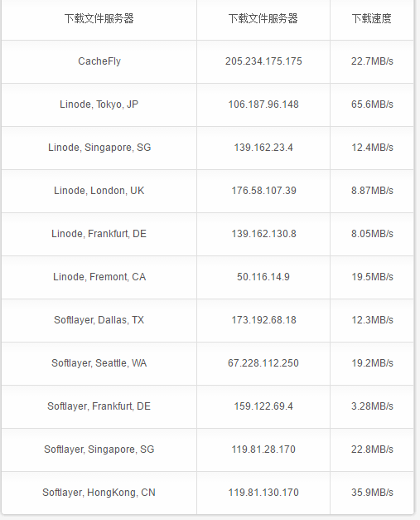Click IP address 139.162.23.4
Image resolution: width=420 pixels, height=520 pixels.
click(263, 148)
